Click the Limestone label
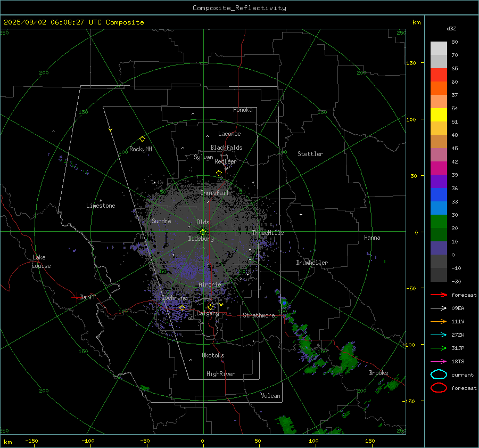 coord(101,206)
